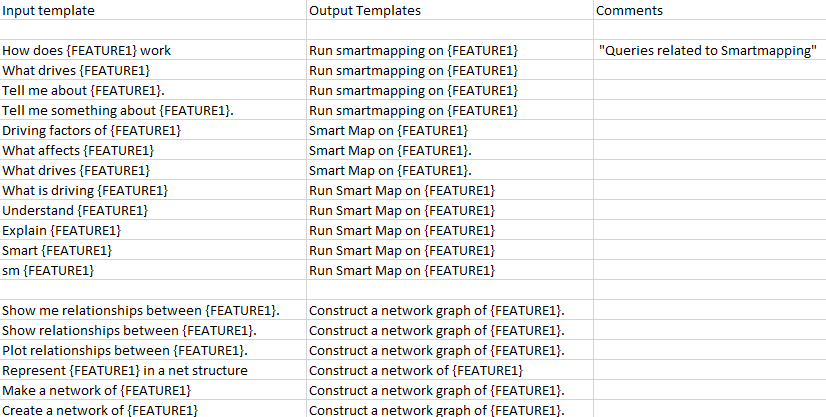Click 'Run smartmapping' output beside 'How does {FEATURE1} work'
The image size is (826, 417).
point(450,50)
